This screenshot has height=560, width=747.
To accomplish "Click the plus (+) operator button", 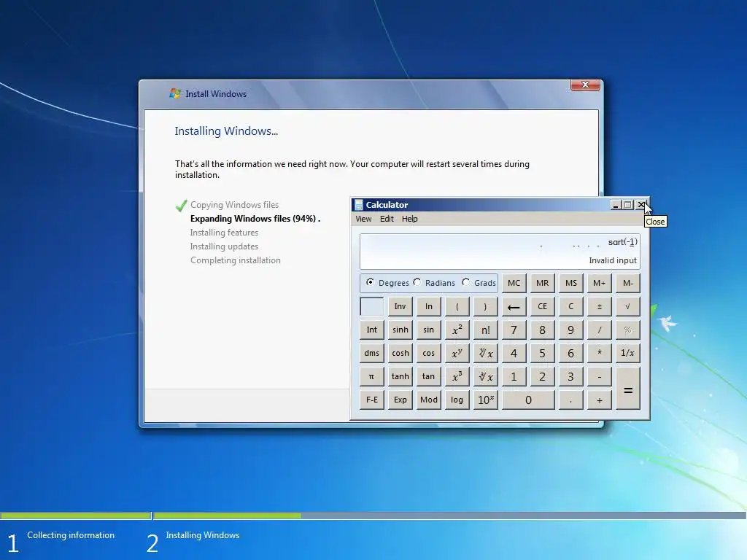I will click(600, 400).
